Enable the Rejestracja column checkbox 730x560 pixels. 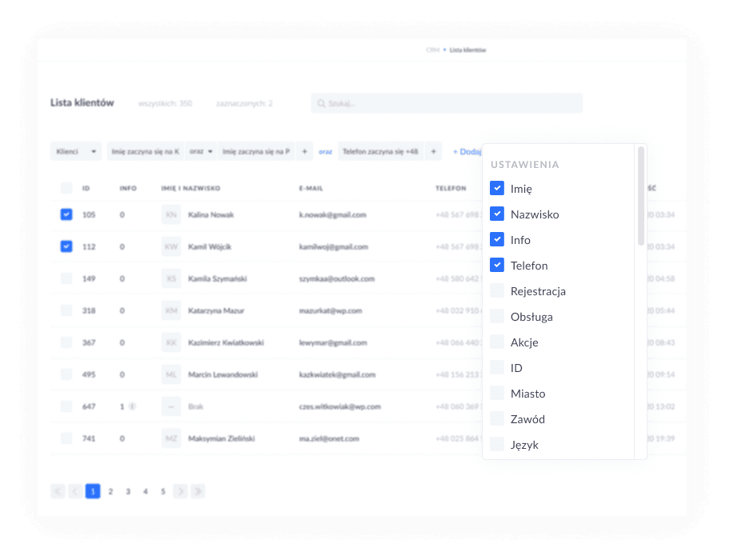coord(497,291)
